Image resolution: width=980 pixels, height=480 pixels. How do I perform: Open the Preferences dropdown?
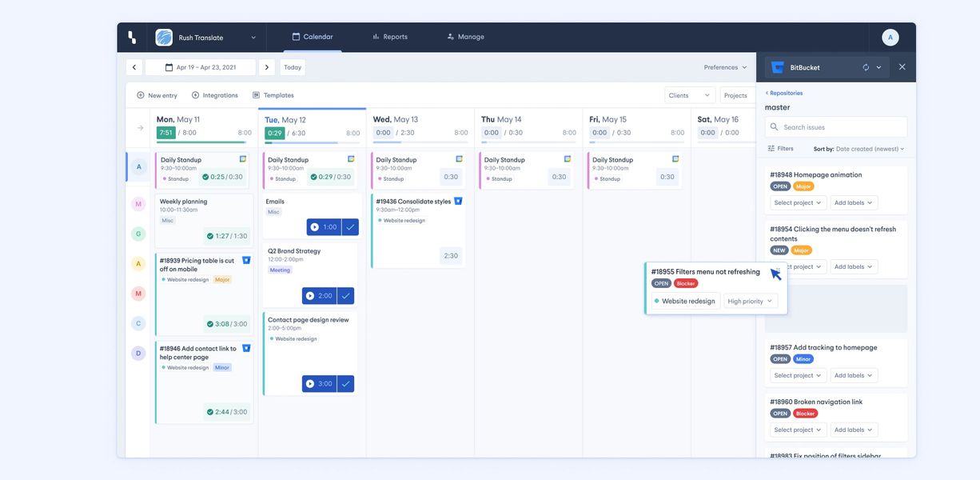pyautogui.click(x=726, y=67)
